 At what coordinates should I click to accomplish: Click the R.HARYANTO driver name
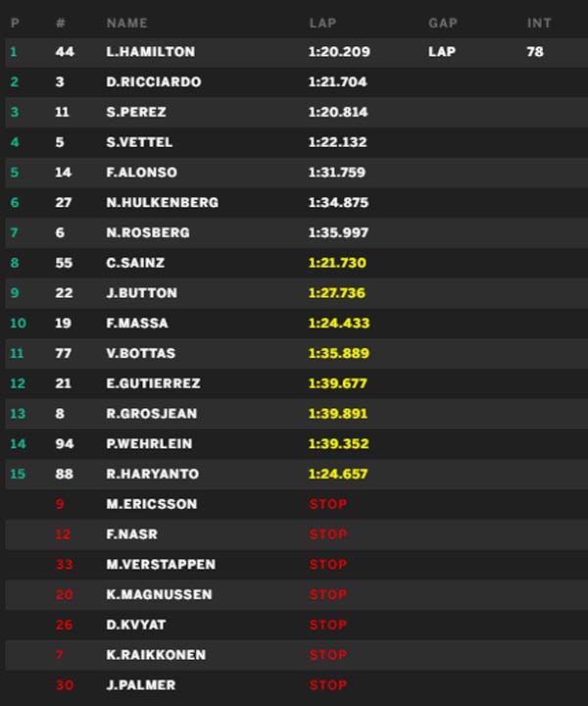coord(153,475)
